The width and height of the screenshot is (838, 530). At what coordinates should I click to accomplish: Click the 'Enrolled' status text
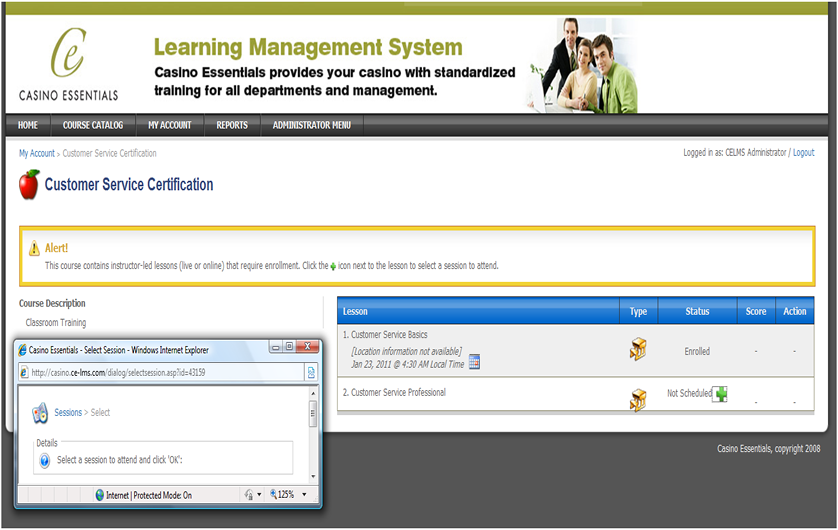point(697,351)
